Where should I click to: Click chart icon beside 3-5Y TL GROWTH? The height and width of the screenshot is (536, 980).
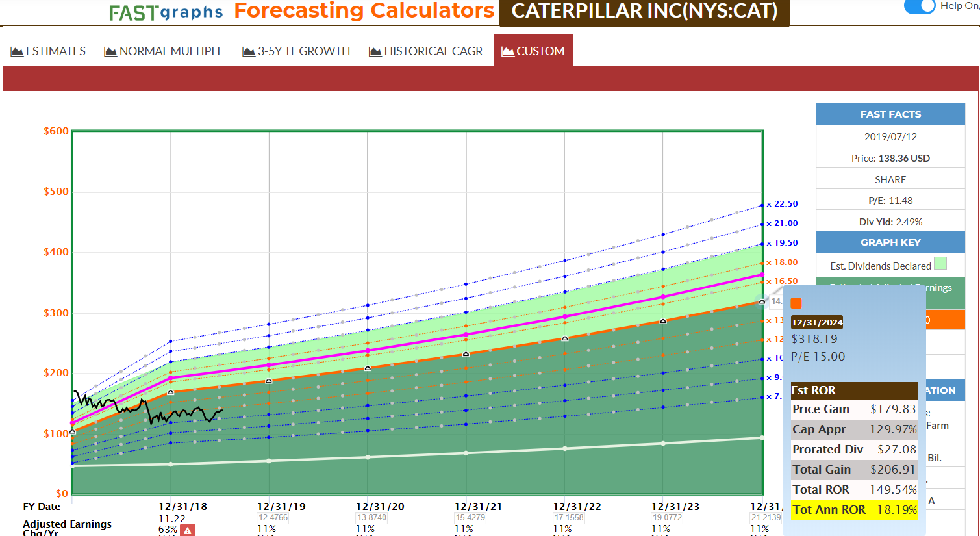coord(249,51)
